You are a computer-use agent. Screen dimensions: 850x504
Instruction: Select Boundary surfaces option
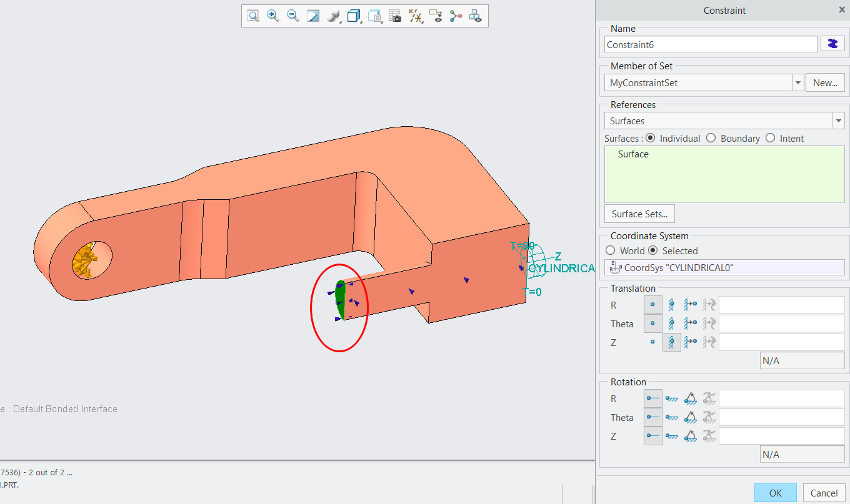711,138
